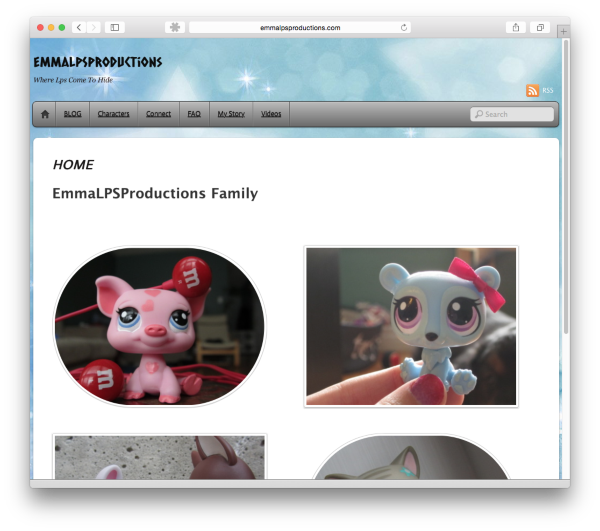Toggle the Safari sidebar button
This screenshot has width=600, height=531.
point(115,27)
